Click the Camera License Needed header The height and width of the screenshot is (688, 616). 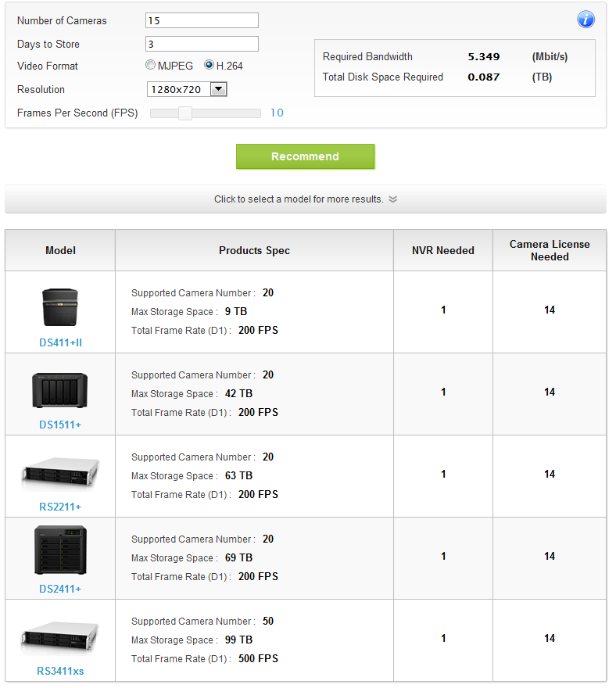point(550,250)
